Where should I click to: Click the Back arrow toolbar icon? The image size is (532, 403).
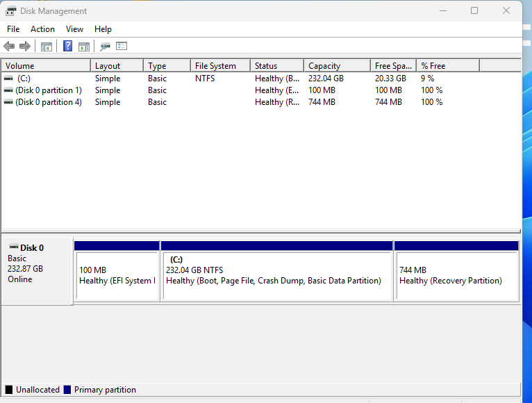click(9, 46)
